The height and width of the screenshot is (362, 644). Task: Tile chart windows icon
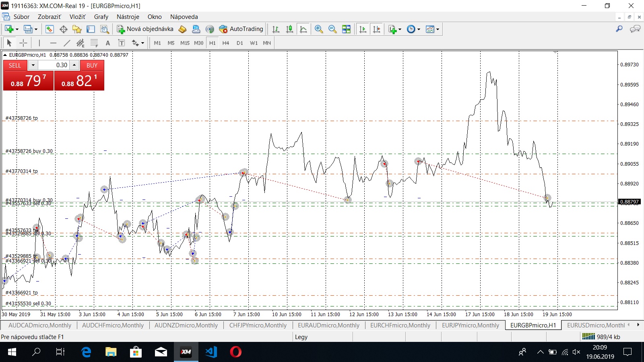[x=346, y=29]
